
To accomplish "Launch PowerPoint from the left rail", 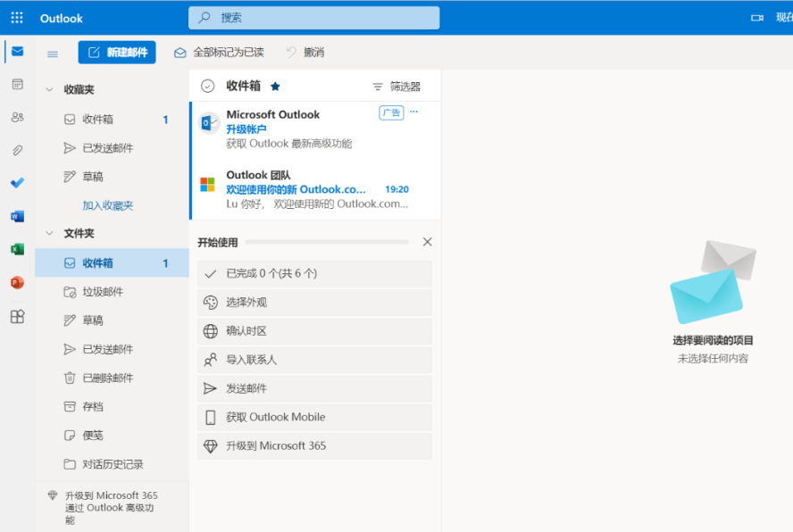I will click(17, 282).
